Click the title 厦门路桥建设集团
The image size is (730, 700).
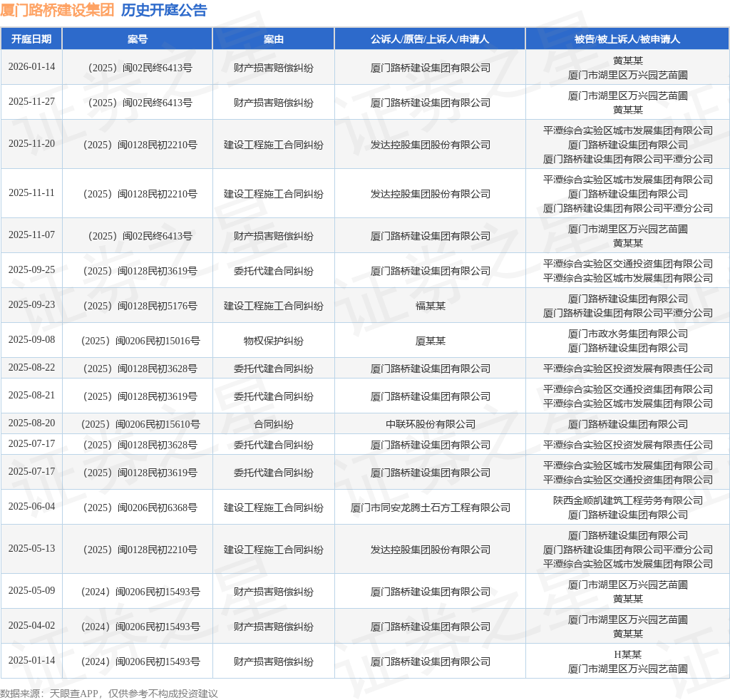(x=57, y=10)
